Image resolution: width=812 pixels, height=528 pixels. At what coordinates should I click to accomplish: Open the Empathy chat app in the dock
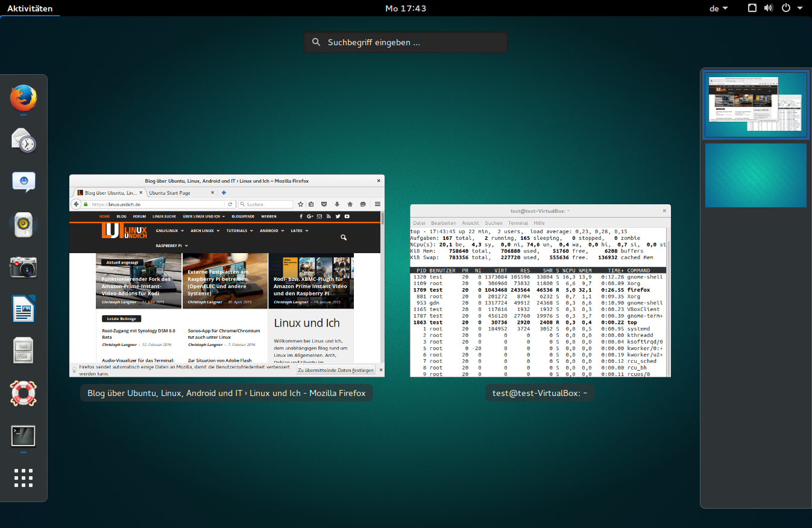pos(24,182)
